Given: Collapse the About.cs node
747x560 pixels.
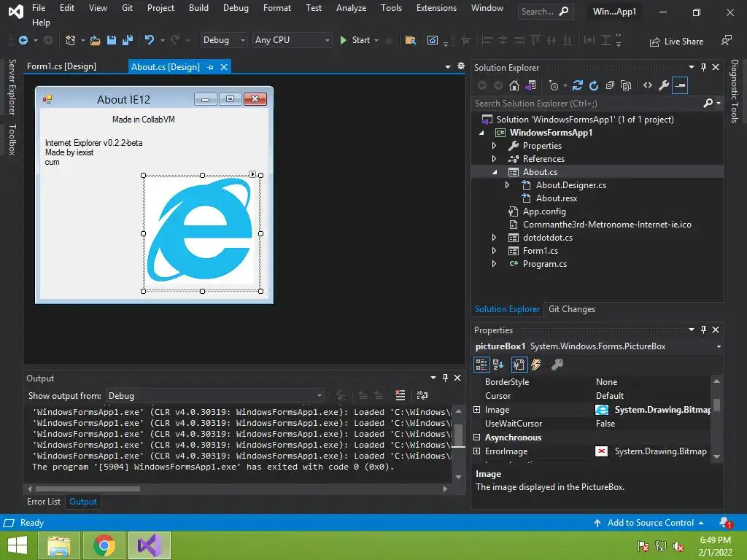Looking at the screenshot, I should pyautogui.click(x=495, y=172).
